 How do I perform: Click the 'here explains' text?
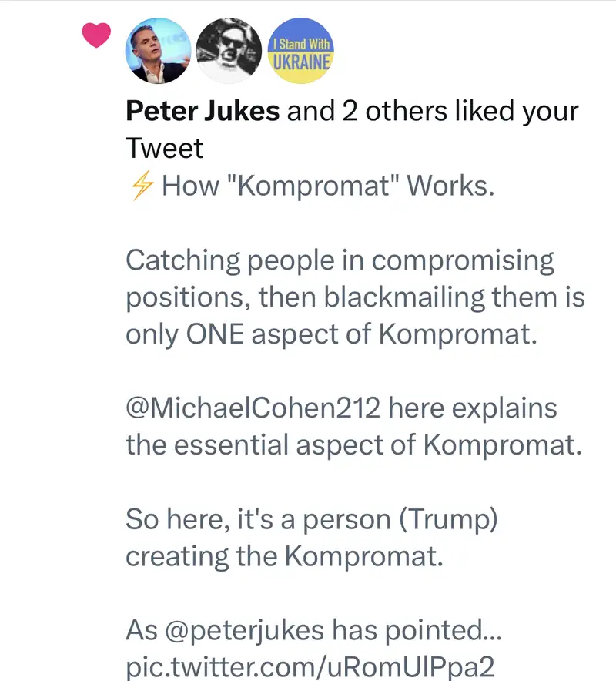472,408
